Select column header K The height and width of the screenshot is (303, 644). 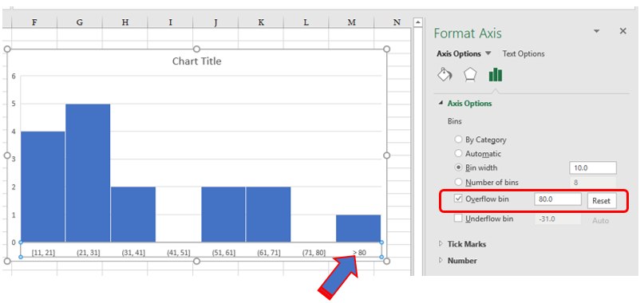pyautogui.click(x=261, y=22)
